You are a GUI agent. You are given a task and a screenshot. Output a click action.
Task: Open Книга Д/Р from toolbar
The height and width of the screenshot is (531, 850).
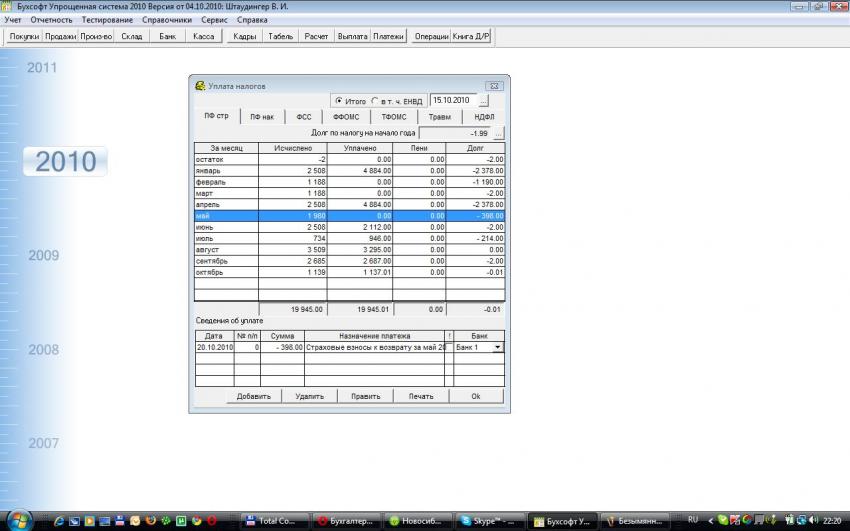[473, 37]
